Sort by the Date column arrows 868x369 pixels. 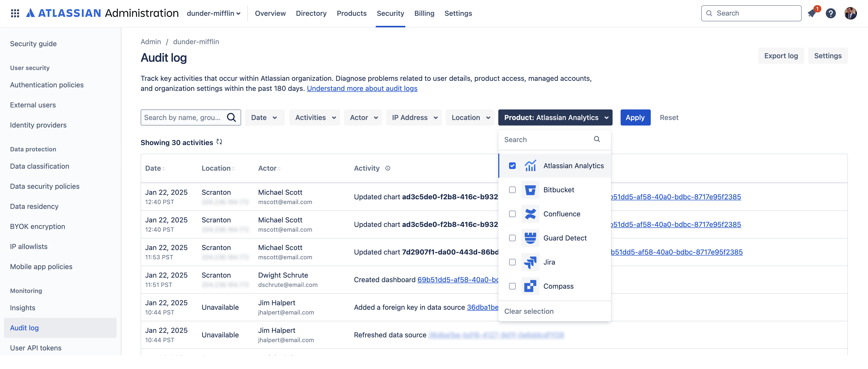pyautogui.click(x=164, y=168)
